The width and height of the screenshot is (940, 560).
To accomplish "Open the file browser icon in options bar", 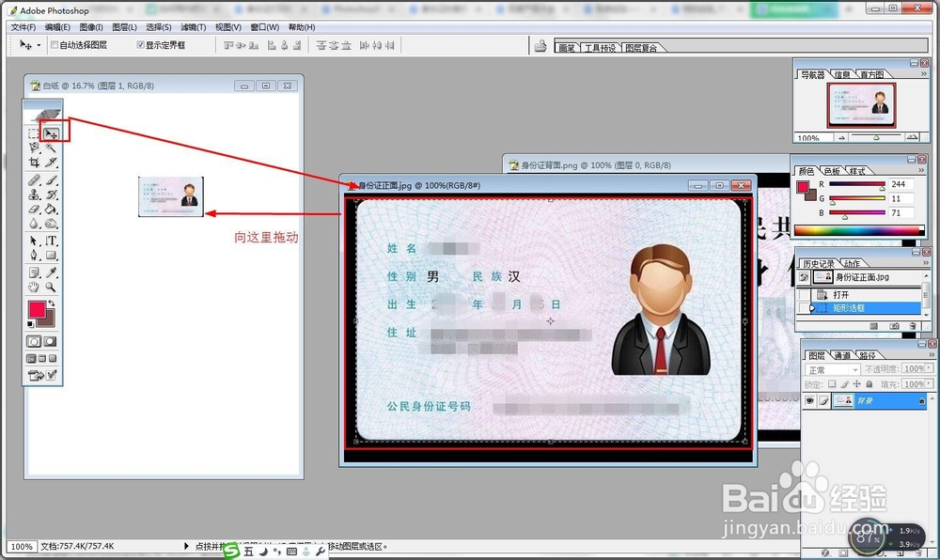I will (540, 45).
